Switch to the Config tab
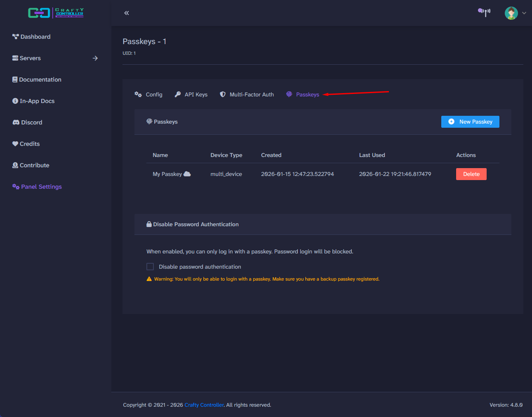Viewport: 532px width, 417px height. (148, 94)
